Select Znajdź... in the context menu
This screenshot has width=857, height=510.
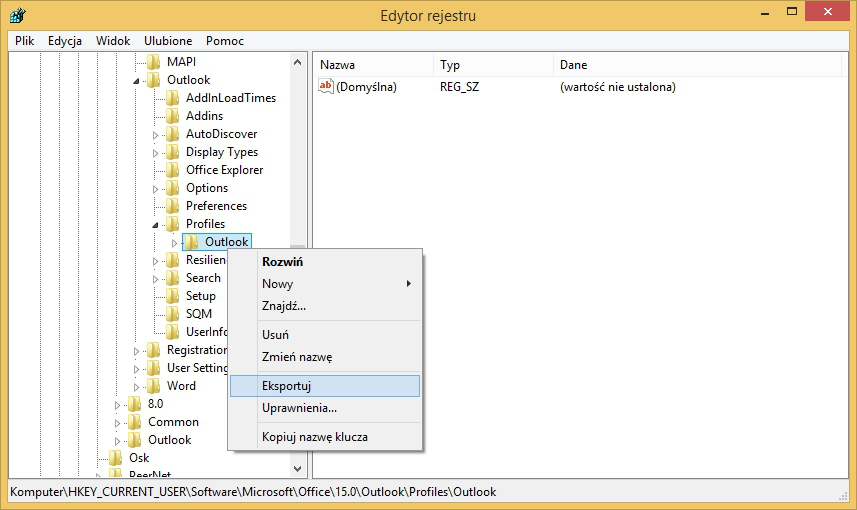[x=325, y=306]
